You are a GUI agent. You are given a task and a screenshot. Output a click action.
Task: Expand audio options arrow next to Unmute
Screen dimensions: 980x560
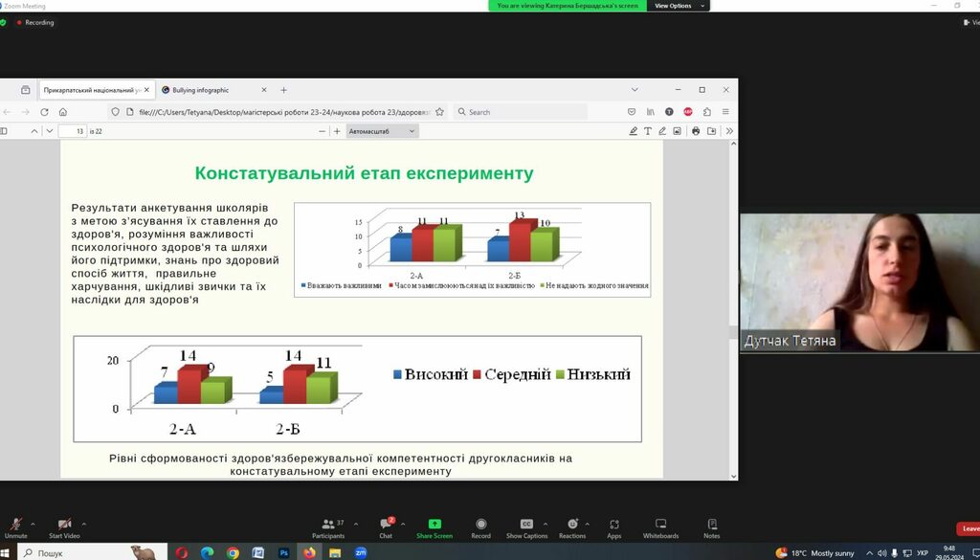[33, 524]
